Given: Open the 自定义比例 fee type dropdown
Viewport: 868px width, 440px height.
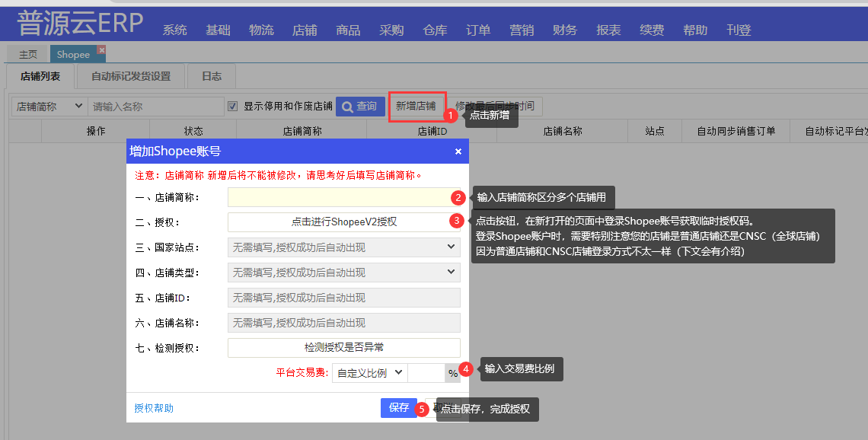Looking at the screenshot, I should (370, 373).
